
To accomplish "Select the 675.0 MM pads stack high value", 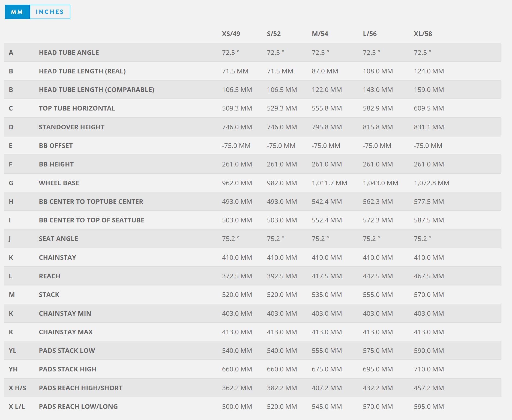I will click(327, 369).
